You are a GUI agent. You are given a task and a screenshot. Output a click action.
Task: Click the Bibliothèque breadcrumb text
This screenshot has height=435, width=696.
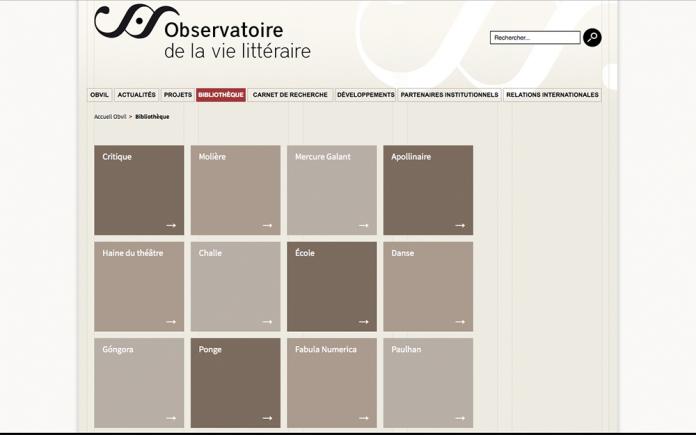coord(152,117)
